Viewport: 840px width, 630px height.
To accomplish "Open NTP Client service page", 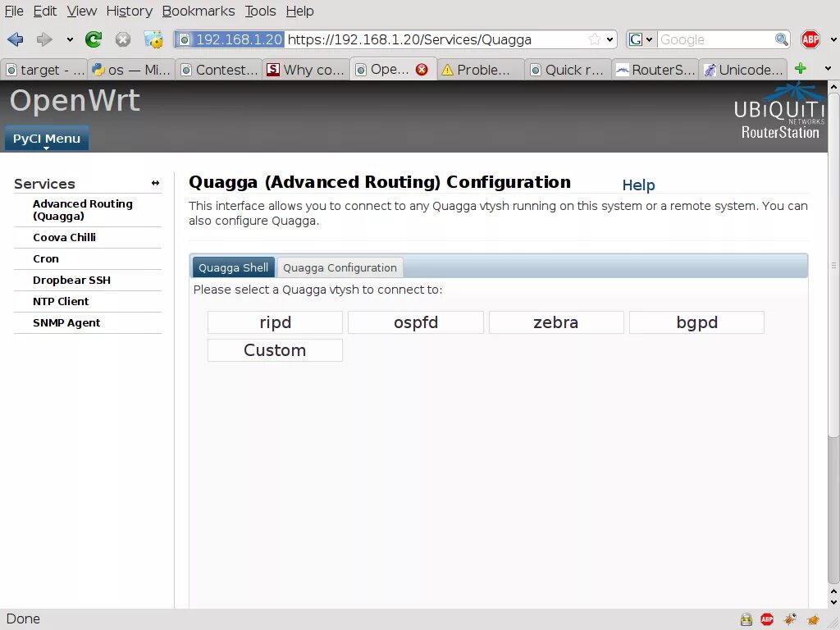I will tap(61, 302).
